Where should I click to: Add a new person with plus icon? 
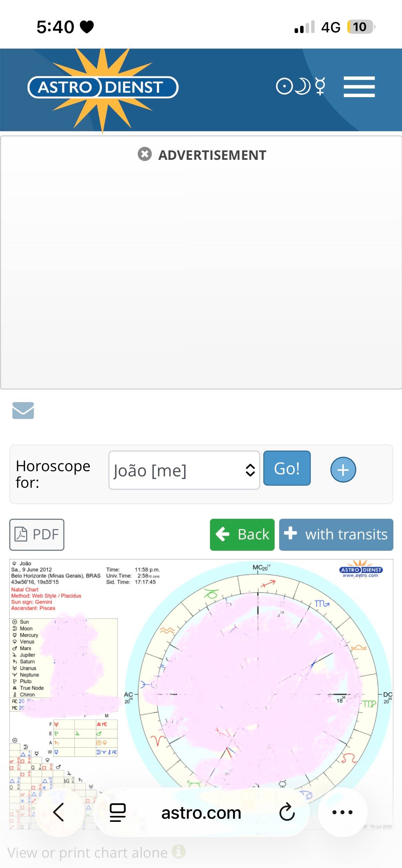343,469
